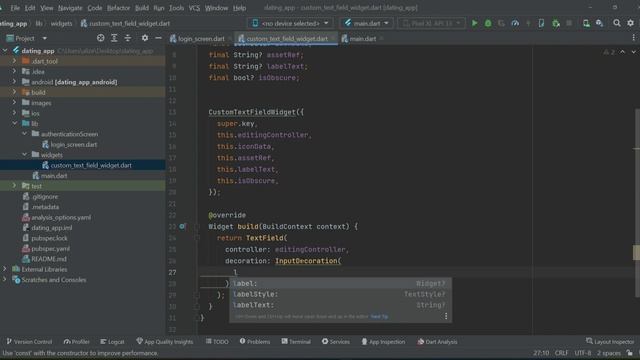
Task: Open the Build menu
Action: point(142,8)
